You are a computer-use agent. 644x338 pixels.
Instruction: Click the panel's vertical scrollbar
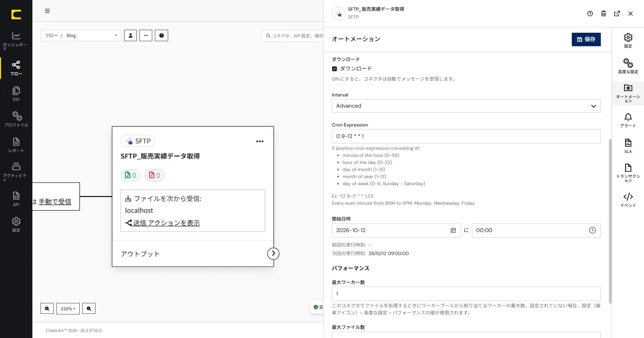(610, 221)
